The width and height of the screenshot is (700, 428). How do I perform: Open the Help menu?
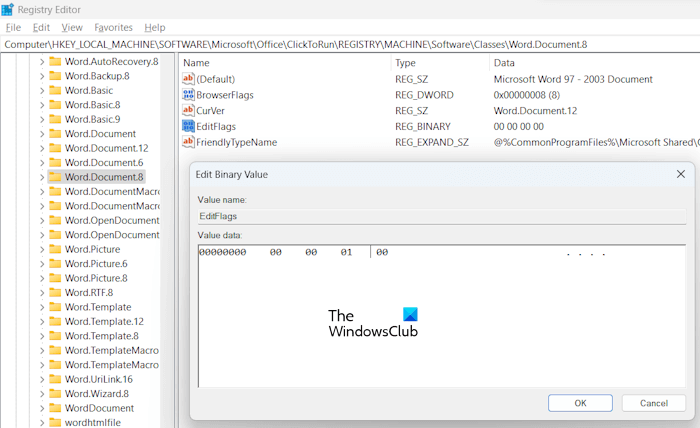click(x=154, y=28)
